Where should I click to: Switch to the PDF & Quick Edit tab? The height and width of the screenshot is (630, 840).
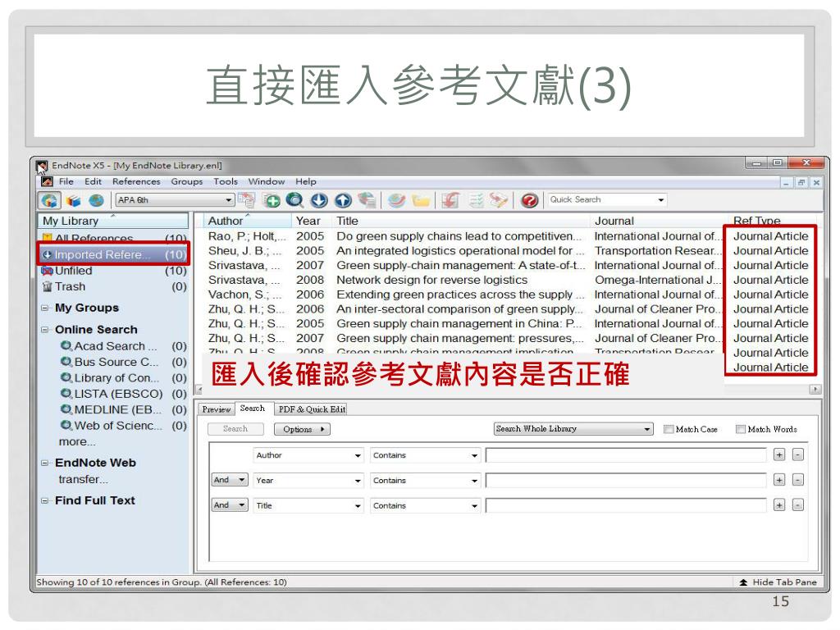[312, 409]
